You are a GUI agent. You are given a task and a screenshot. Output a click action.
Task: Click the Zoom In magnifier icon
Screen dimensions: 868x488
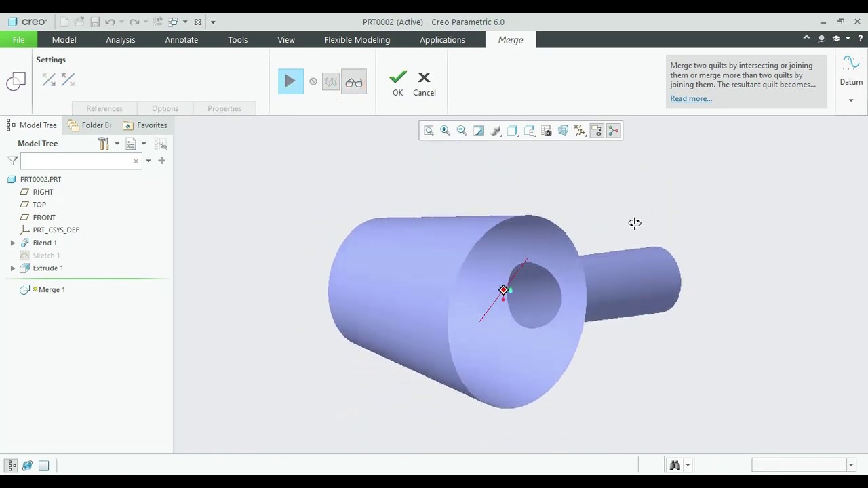point(445,131)
